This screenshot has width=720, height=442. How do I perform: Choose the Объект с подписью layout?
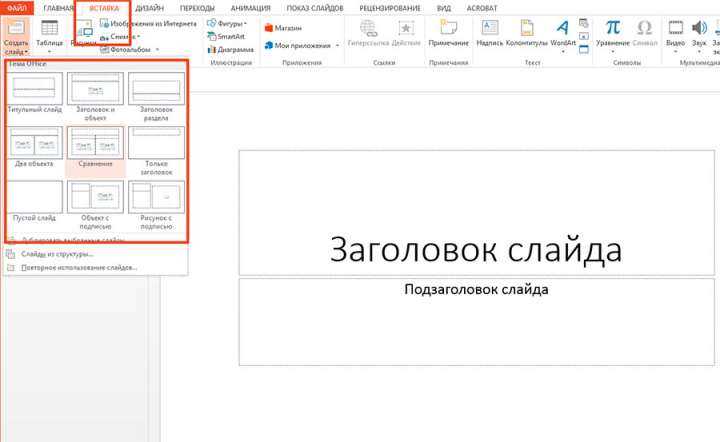click(95, 205)
